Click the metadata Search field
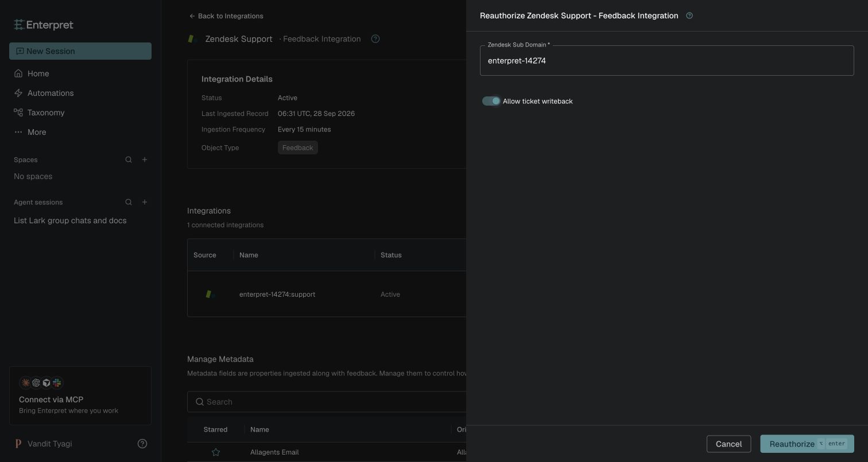 pyautogui.click(x=327, y=402)
